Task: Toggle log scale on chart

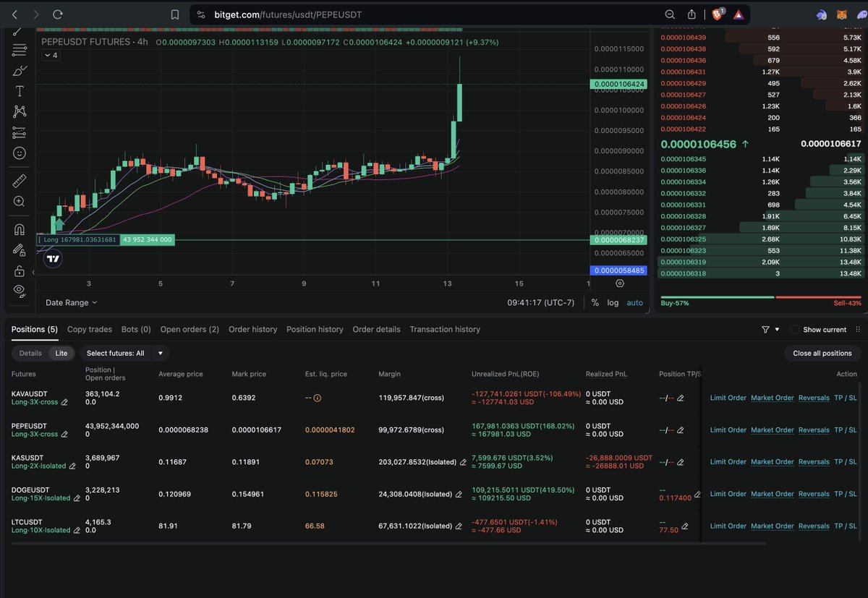Action: [x=613, y=303]
